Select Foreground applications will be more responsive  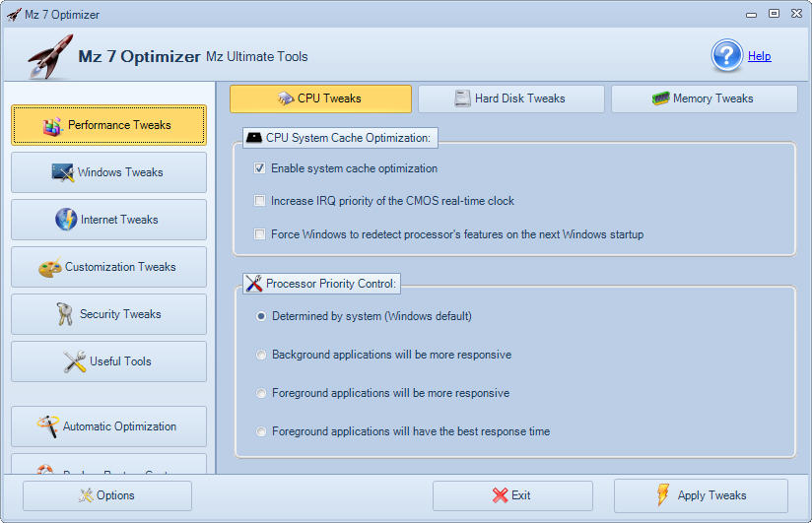click(261, 393)
